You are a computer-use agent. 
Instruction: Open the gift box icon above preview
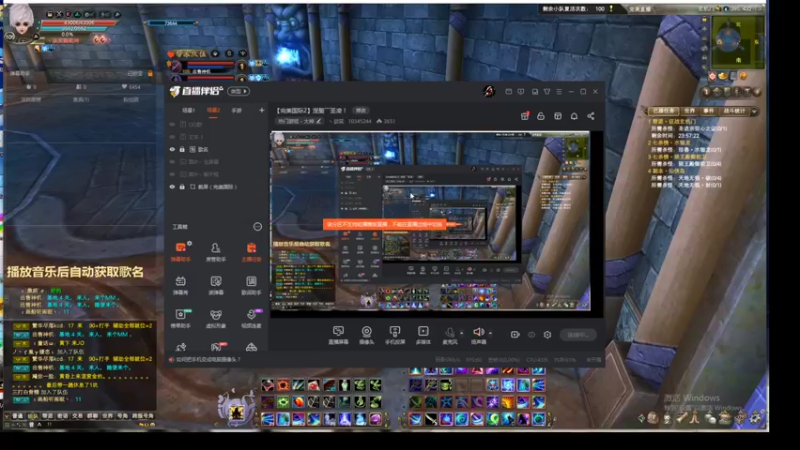524,116
